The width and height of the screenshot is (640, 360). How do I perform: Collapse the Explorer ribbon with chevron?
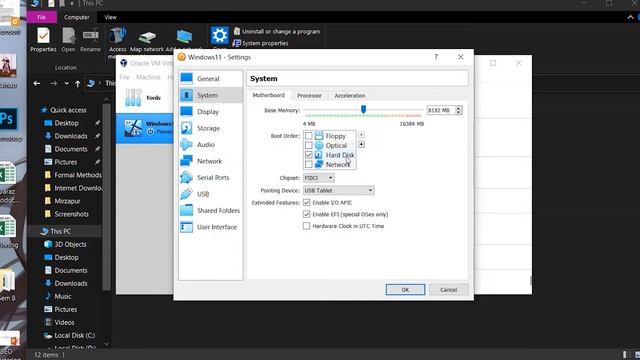[630, 17]
